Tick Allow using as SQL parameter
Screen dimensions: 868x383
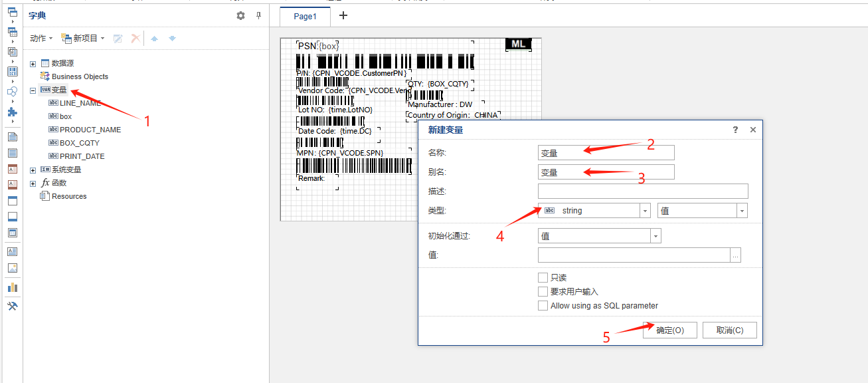click(x=543, y=306)
